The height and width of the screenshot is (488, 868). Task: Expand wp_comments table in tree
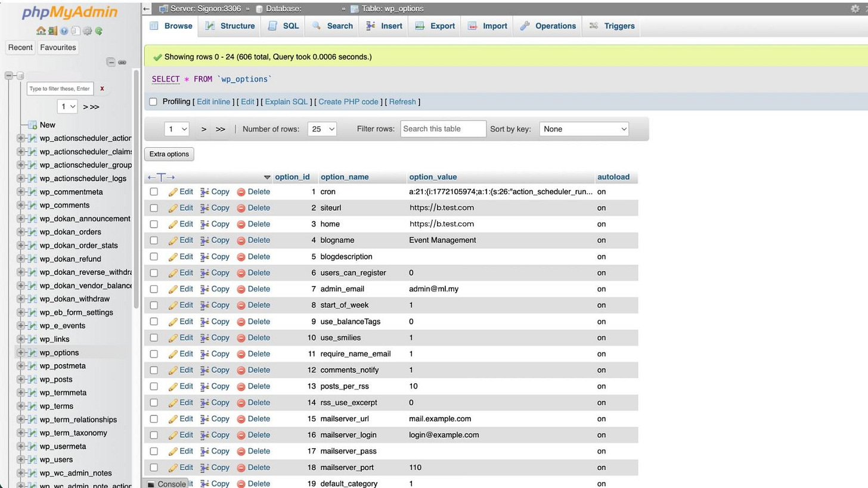[21, 205]
